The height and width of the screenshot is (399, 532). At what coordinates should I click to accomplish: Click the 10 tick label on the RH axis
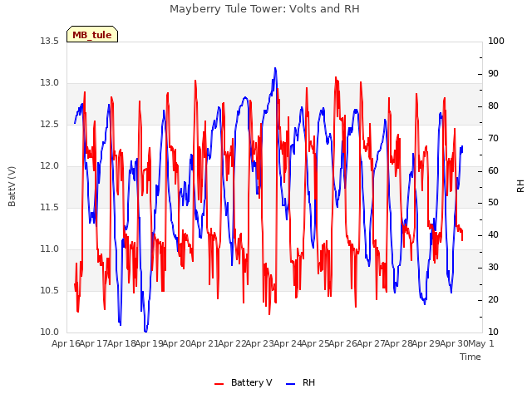pos(493,332)
